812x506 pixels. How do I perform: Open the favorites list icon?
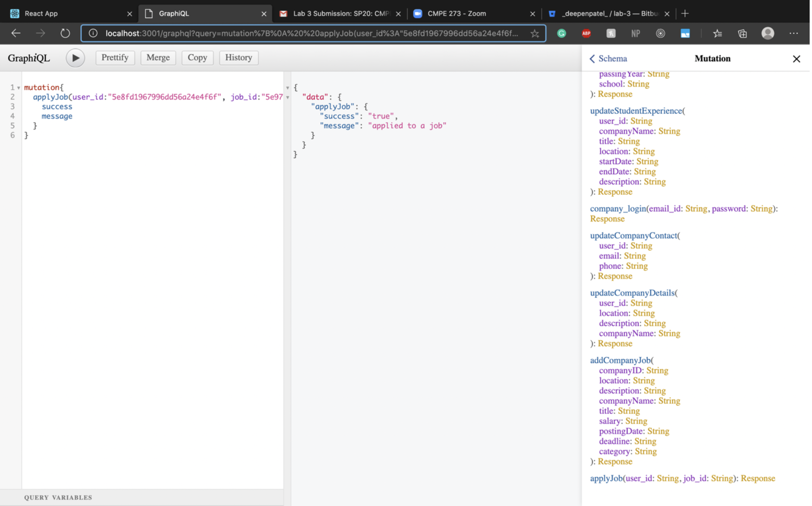[717, 34]
